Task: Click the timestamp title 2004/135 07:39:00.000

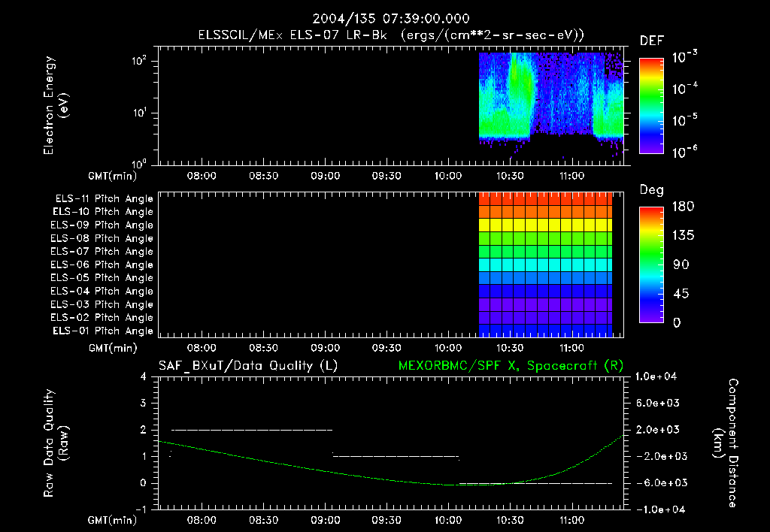Action: [x=391, y=19]
